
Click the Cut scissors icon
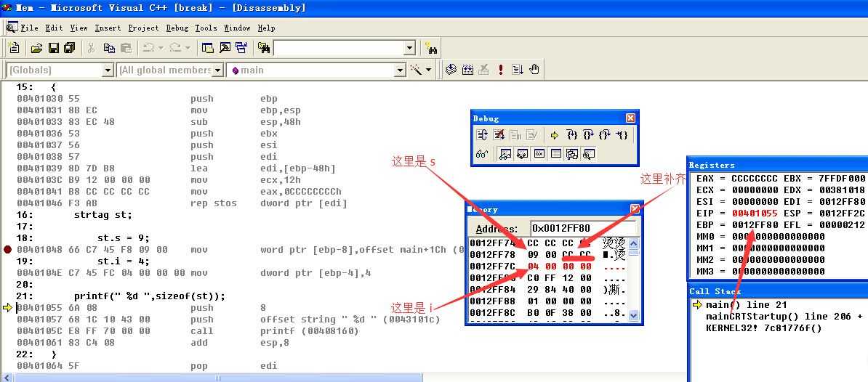coord(92,48)
